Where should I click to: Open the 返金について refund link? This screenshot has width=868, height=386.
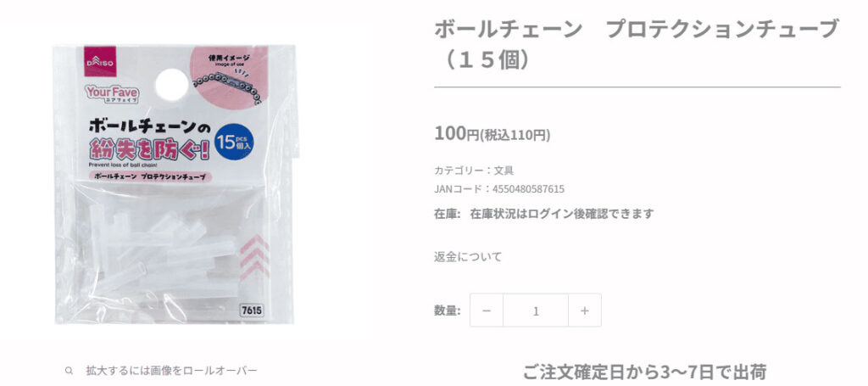468,256
